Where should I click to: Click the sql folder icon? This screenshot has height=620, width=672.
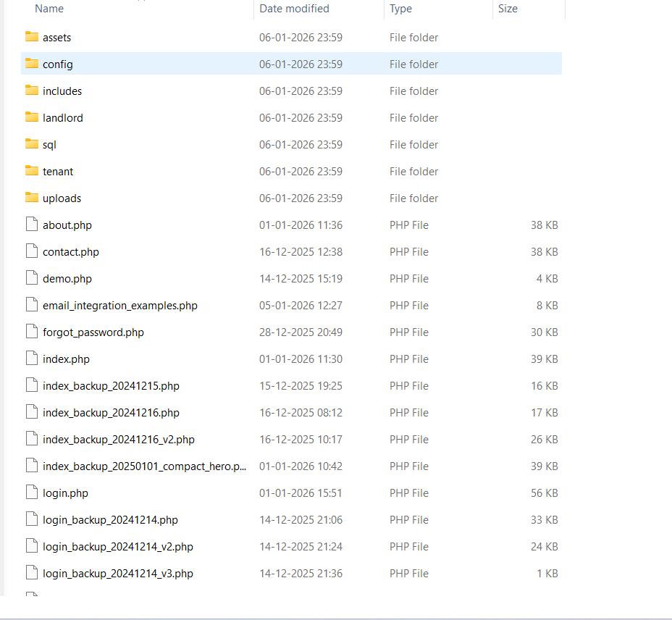[31, 144]
